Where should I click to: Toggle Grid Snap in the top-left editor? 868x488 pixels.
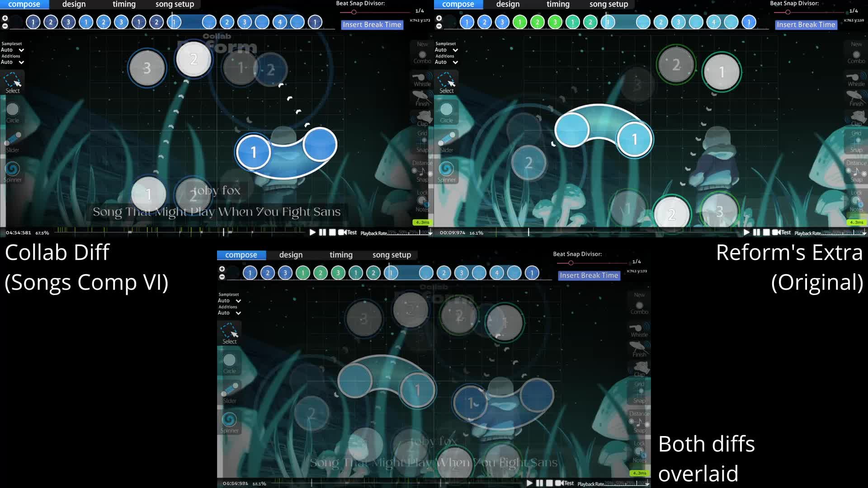click(423, 140)
